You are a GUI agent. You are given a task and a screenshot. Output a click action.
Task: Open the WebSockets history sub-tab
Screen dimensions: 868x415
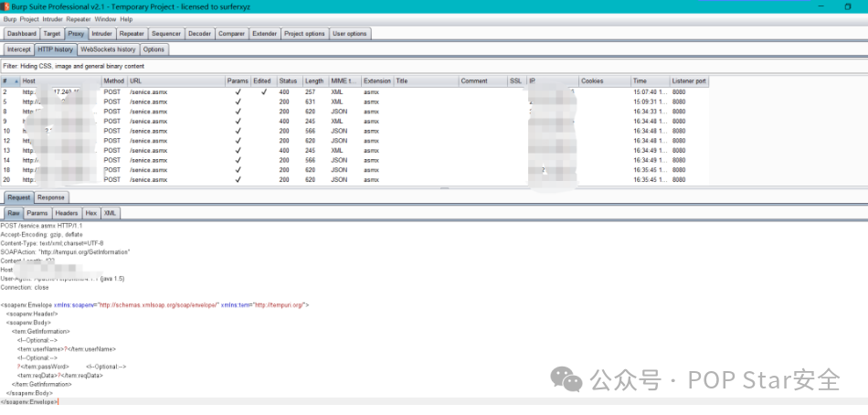(108, 49)
